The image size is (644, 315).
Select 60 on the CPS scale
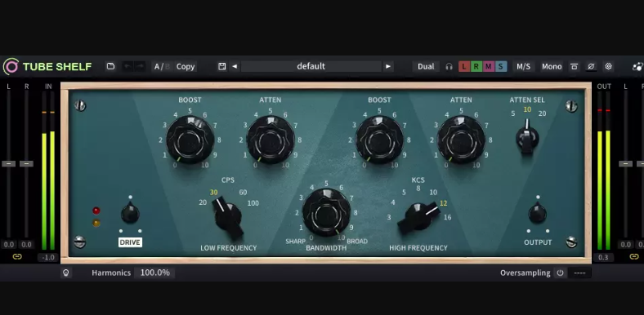click(243, 193)
